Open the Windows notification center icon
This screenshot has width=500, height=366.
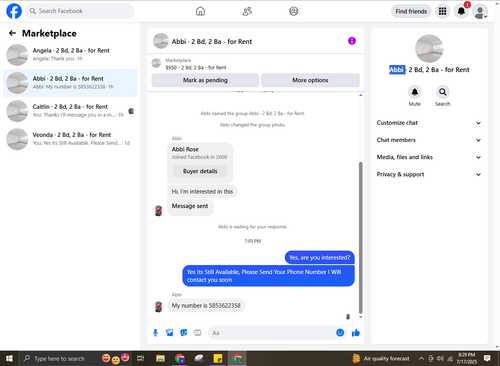[x=487, y=358]
